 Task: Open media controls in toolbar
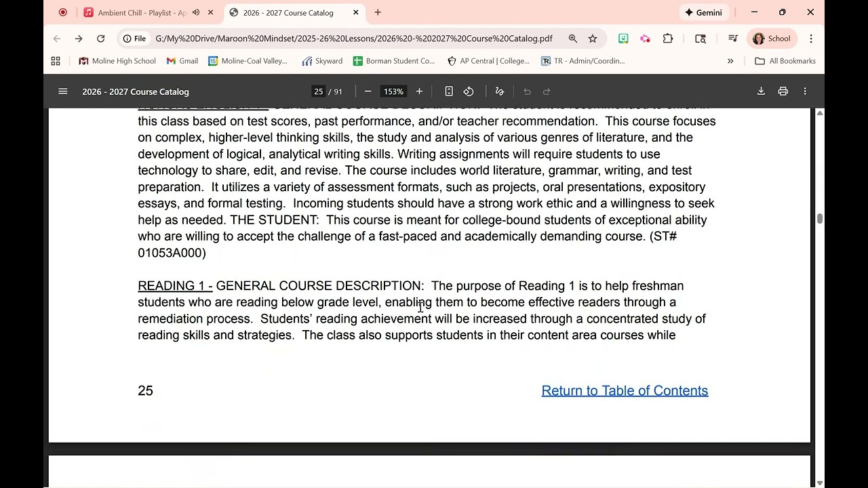click(733, 39)
